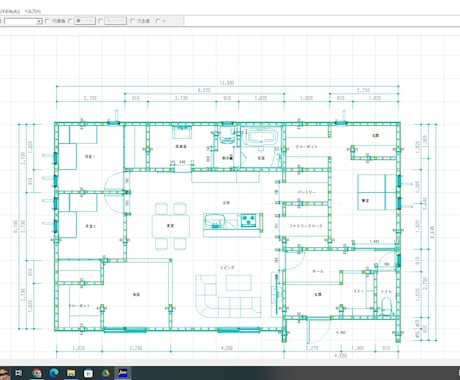The height and width of the screenshot is (380, 460).
Task: Click the トイレ room label
Action: click(x=386, y=291)
